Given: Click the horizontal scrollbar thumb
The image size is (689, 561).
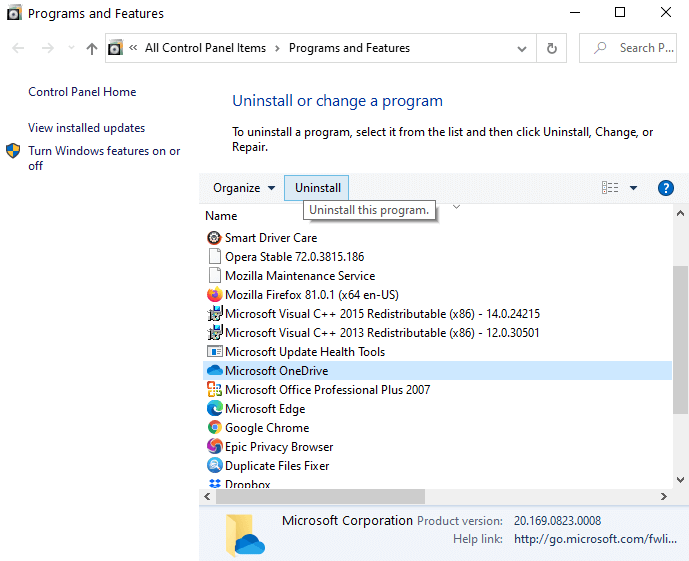Looking at the screenshot, I should pos(320,496).
